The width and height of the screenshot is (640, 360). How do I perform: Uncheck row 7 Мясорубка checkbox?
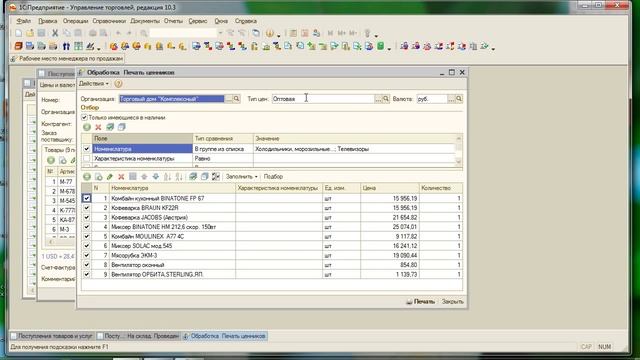click(x=87, y=255)
